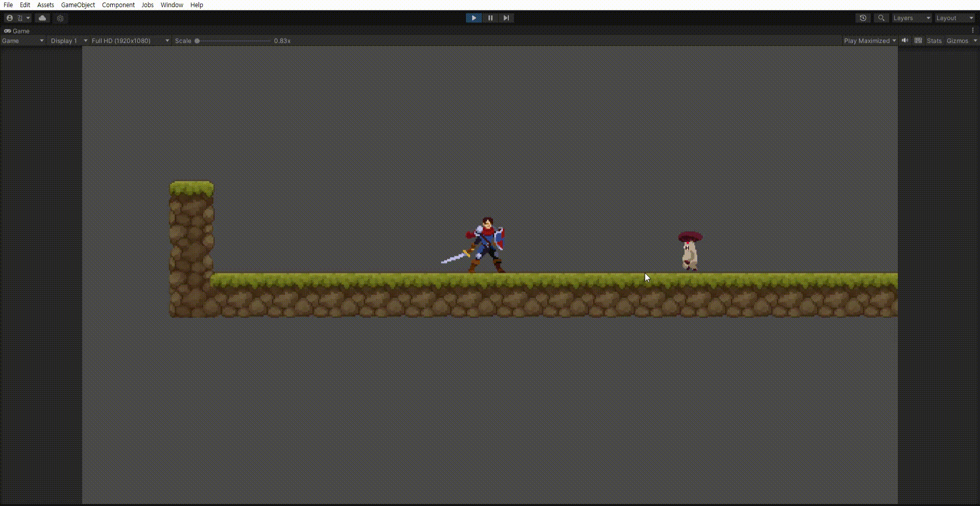Open the Edit menu
The image size is (980, 506).
coord(25,5)
